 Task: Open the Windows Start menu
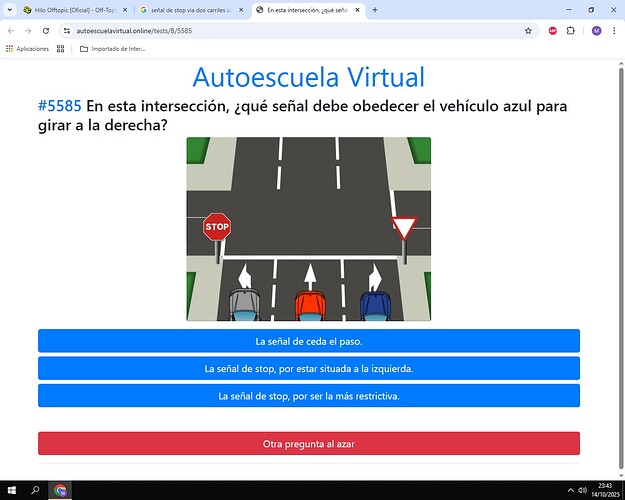12,490
